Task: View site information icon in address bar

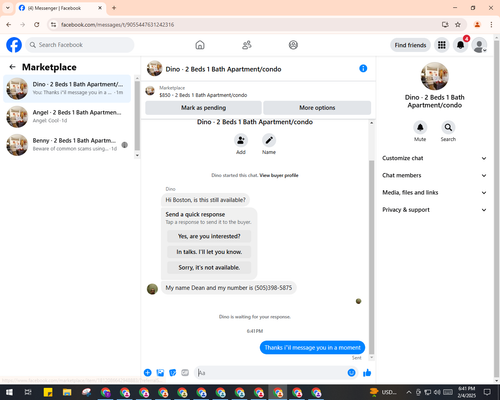Action: click(53, 25)
